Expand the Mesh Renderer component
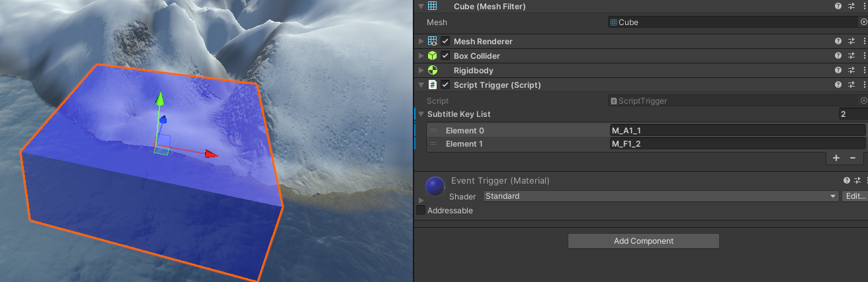The height and width of the screenshot is (282, 868). click(x=421, y=41)
